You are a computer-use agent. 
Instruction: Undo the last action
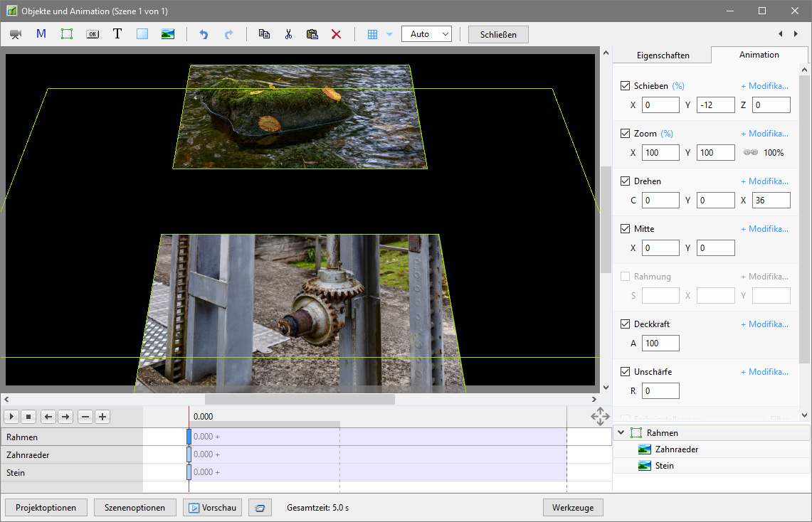(x=204, y=34)
